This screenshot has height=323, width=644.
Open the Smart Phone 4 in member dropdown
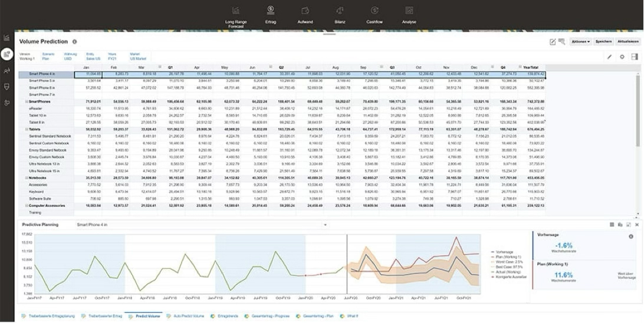[x=324, y=225]
